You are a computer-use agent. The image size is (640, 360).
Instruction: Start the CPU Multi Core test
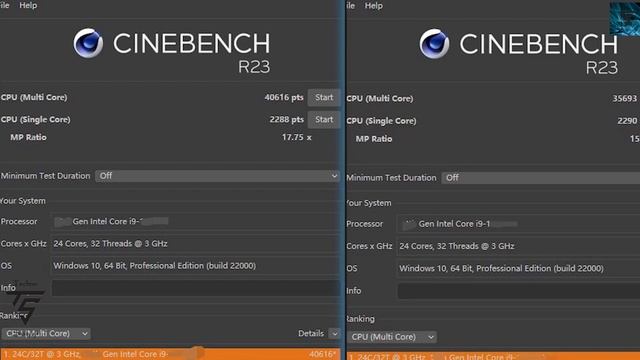pos(324,98)
